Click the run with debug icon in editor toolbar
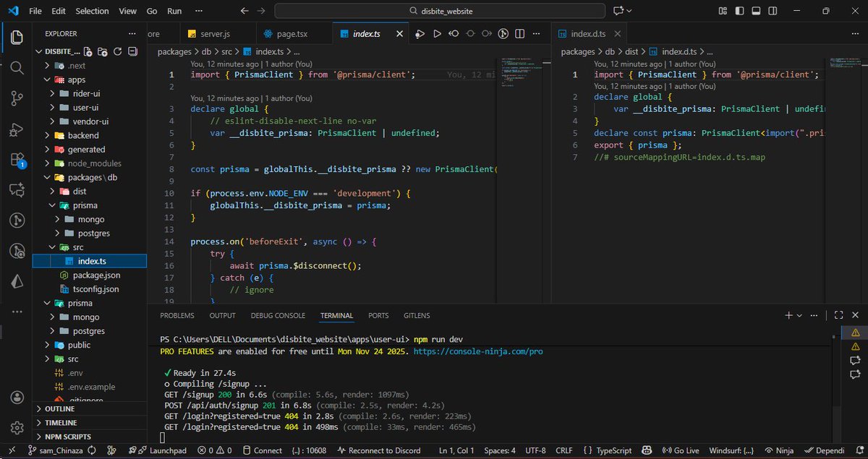The width and height of the screenshot is (868, 459). (420, 34)
